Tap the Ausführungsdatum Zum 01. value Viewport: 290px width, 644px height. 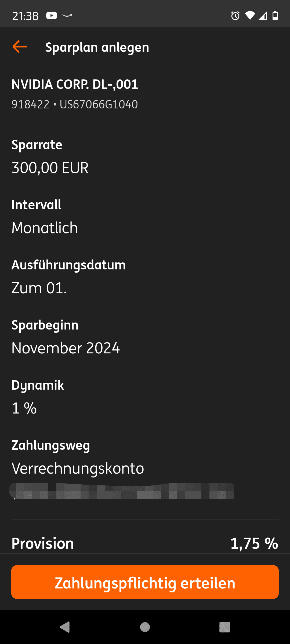click(x=39, y=288)
